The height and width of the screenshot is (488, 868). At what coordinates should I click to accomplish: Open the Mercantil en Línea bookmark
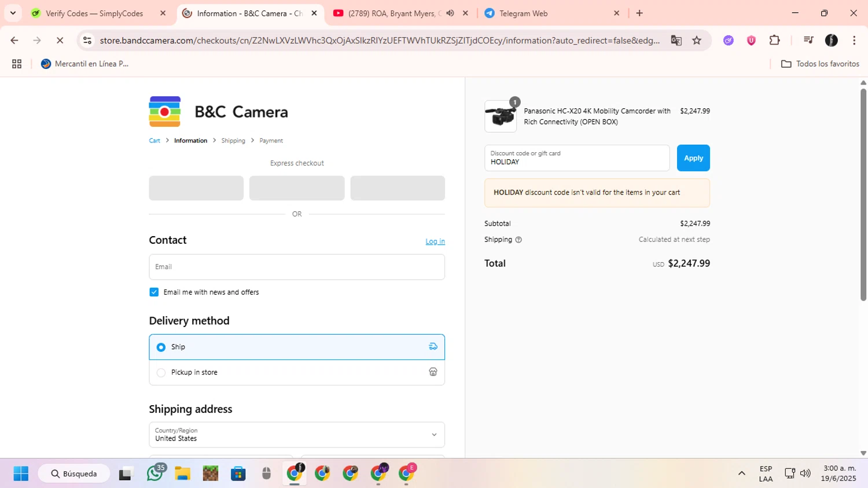click(85, 64)
